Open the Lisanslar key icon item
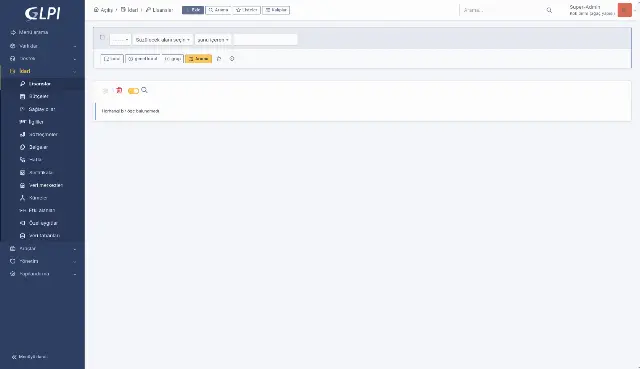 pos(42,84)
